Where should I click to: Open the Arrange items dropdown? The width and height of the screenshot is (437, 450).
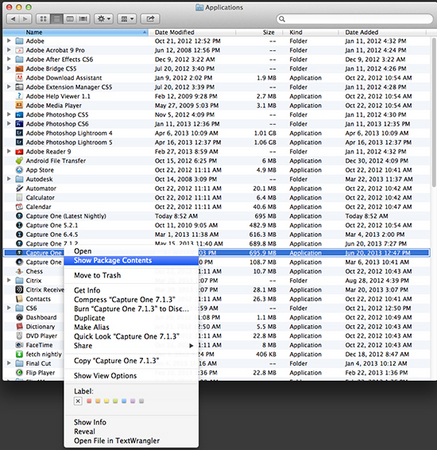coord(127,19)
